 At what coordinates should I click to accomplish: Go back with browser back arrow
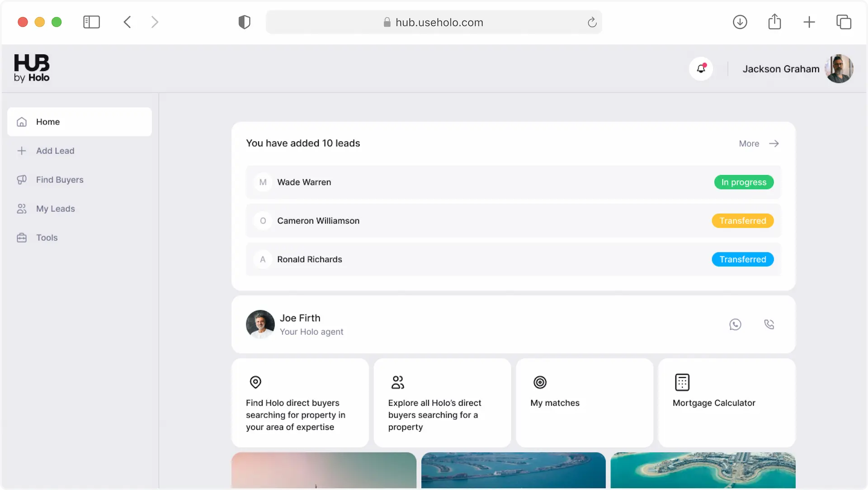127,22
